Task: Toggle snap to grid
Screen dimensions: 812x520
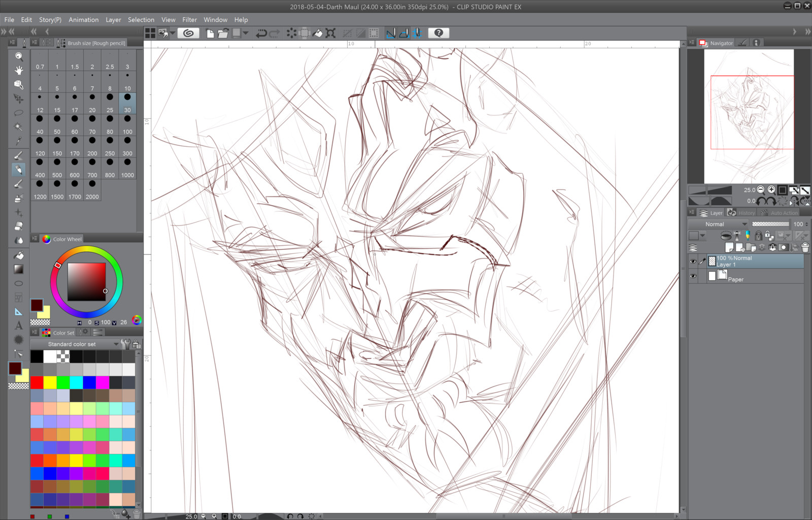Action: tap(417, 33)
